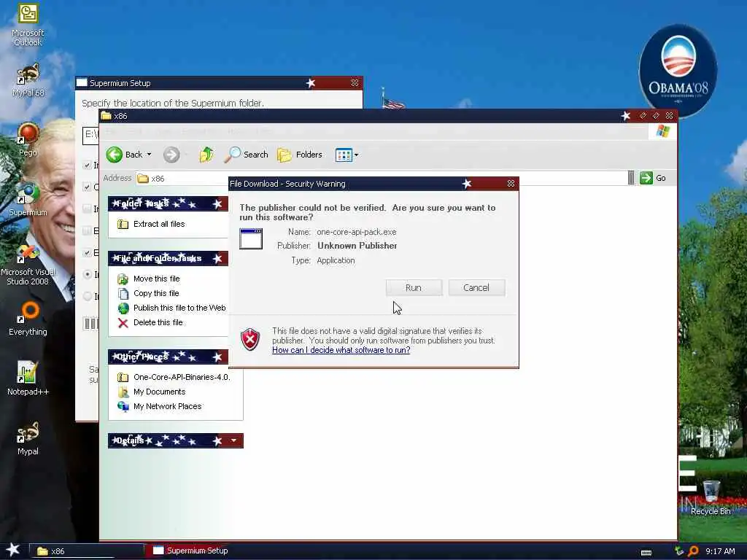
Task: Click the red X Delete icon
Action: (x=123, y=323)
